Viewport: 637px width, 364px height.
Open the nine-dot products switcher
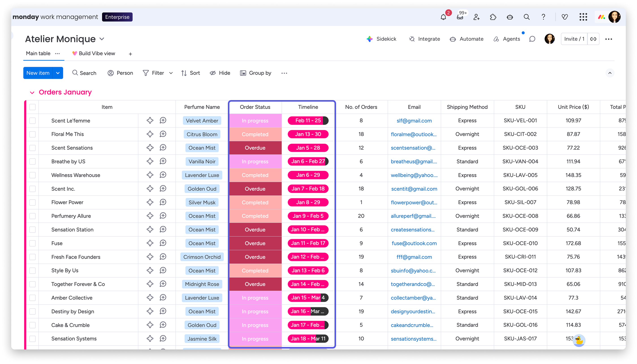[x=583, y=17]
